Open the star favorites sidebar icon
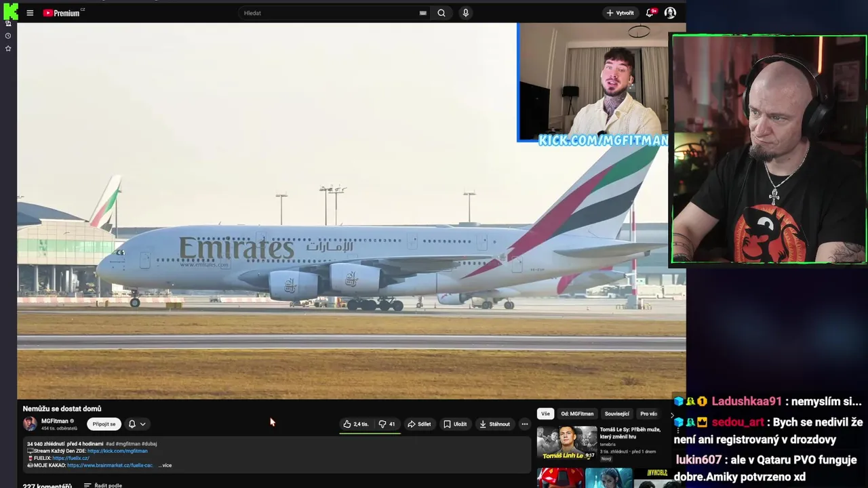 tap(8, 49)
